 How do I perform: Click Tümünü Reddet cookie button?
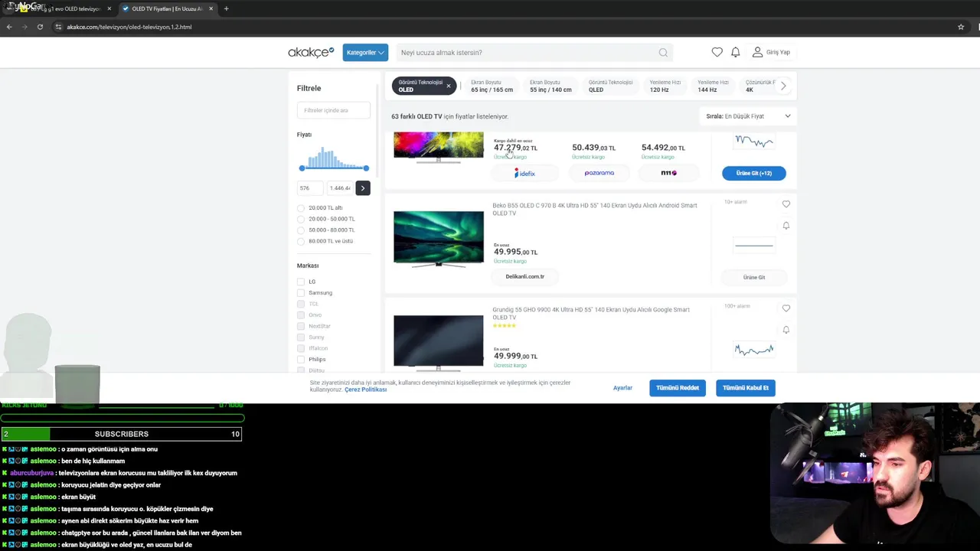pos(678,388)
